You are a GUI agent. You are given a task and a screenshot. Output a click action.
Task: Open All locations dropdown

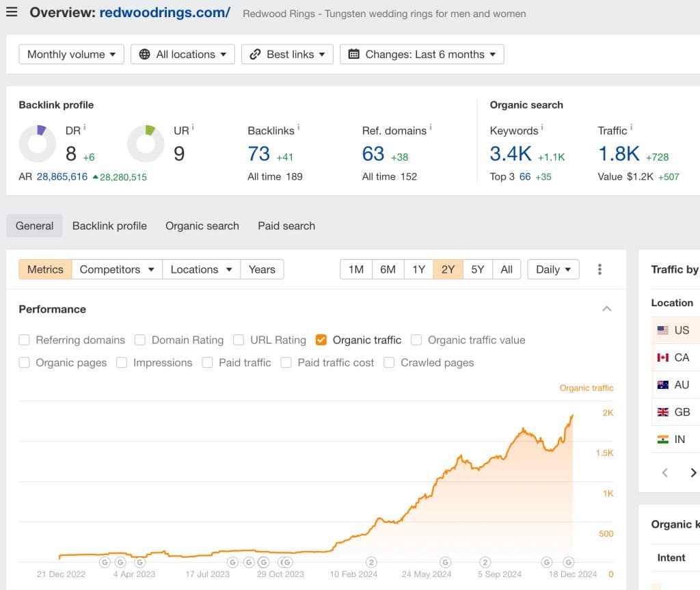(183, 54)
